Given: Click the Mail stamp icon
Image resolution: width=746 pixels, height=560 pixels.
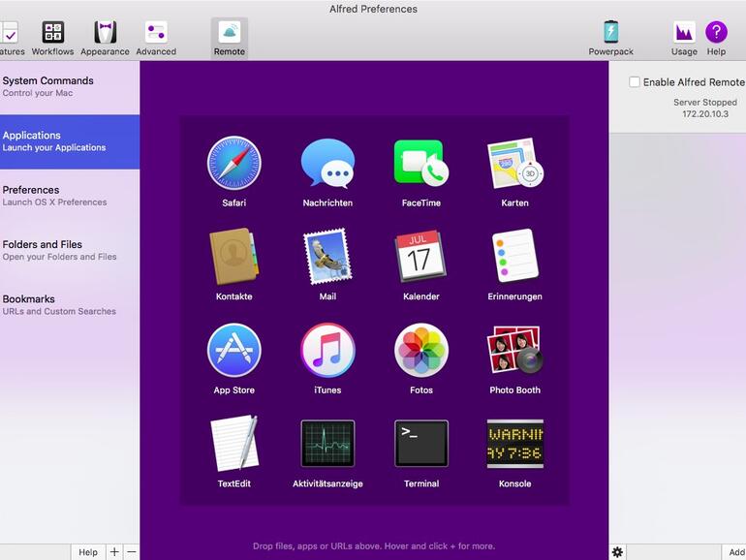Looking at the screenshot, I should point(327,257).
